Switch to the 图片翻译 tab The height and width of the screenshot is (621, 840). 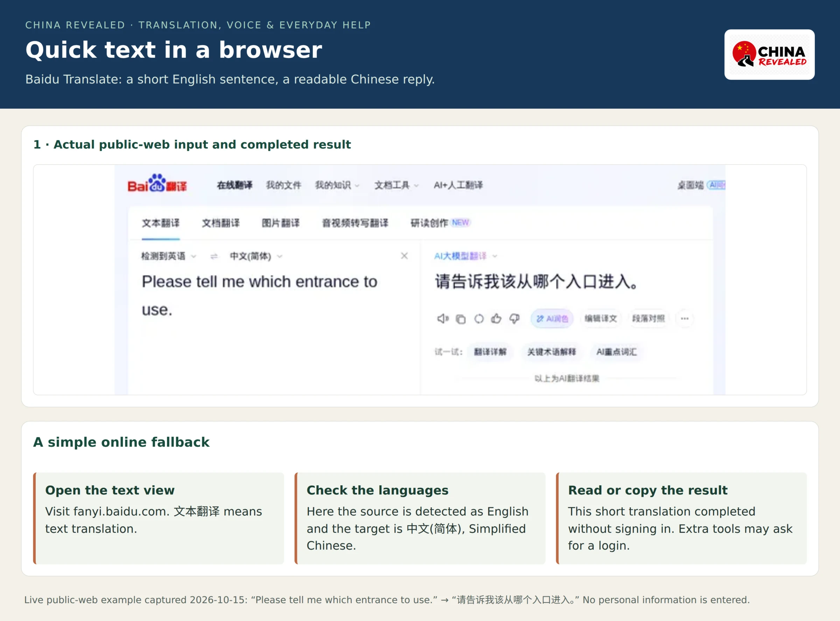(280, 223)
